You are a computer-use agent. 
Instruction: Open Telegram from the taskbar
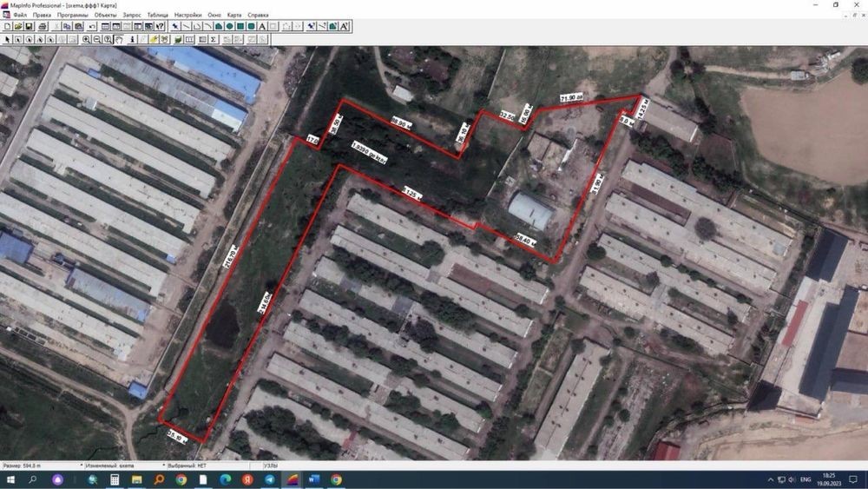point(270,479)
